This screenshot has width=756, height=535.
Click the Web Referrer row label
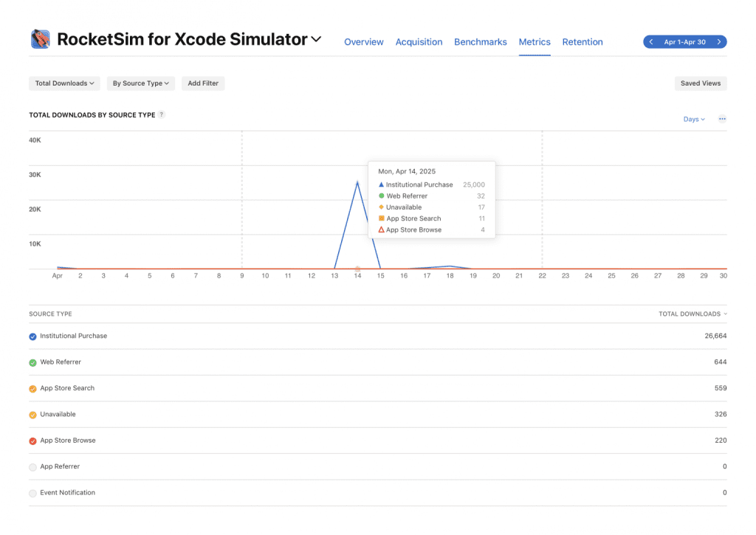click(x=61, y=362)
